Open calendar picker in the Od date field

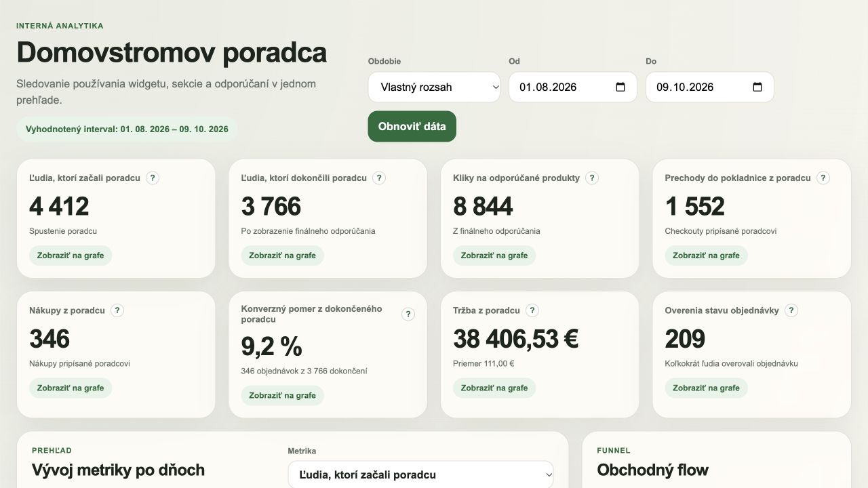pos(620,87)
